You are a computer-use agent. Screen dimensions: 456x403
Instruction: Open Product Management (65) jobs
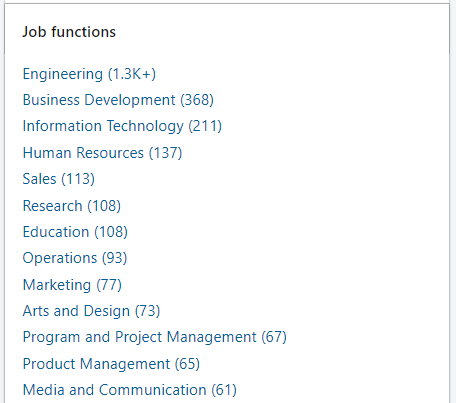111,364
